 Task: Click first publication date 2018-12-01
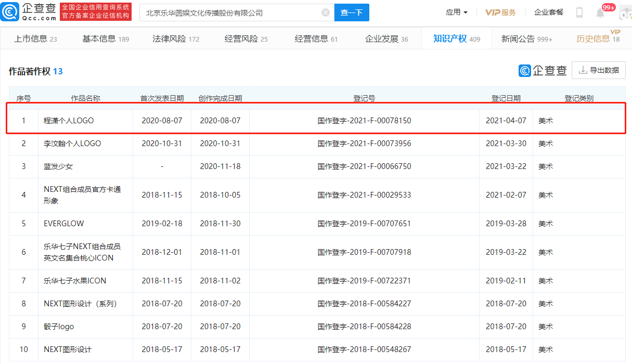(x=162, y=252)
